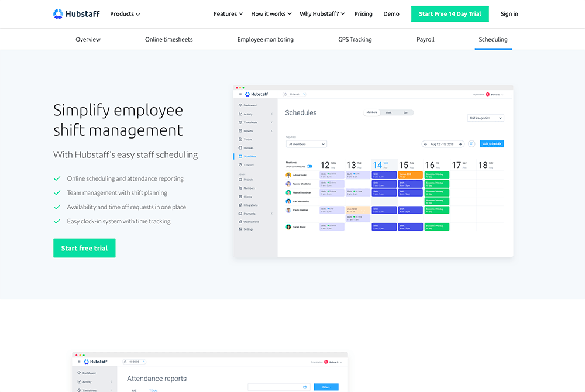
Task: Select the Week view in Schedules toggle
Action: tap(389, 112)
